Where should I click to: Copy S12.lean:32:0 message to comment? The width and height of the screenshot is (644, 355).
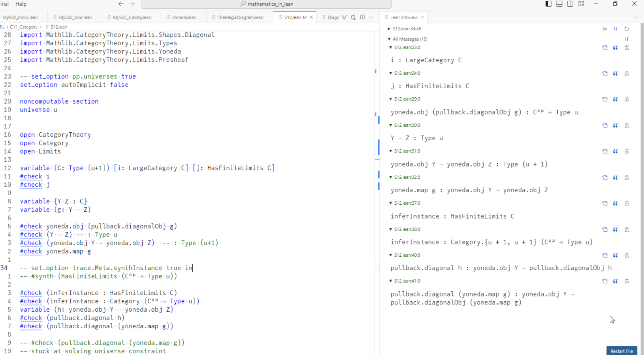pos(616,178)
